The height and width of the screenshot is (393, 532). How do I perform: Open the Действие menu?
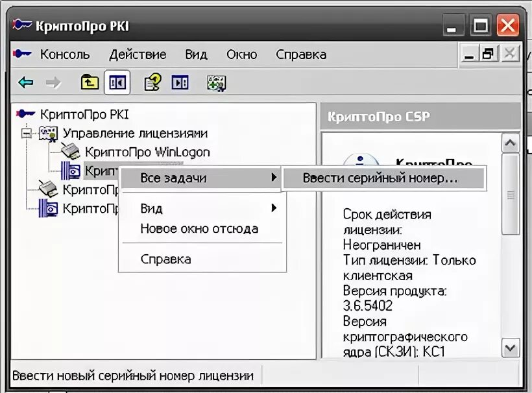pyautogui.click(x=138, y=54)
